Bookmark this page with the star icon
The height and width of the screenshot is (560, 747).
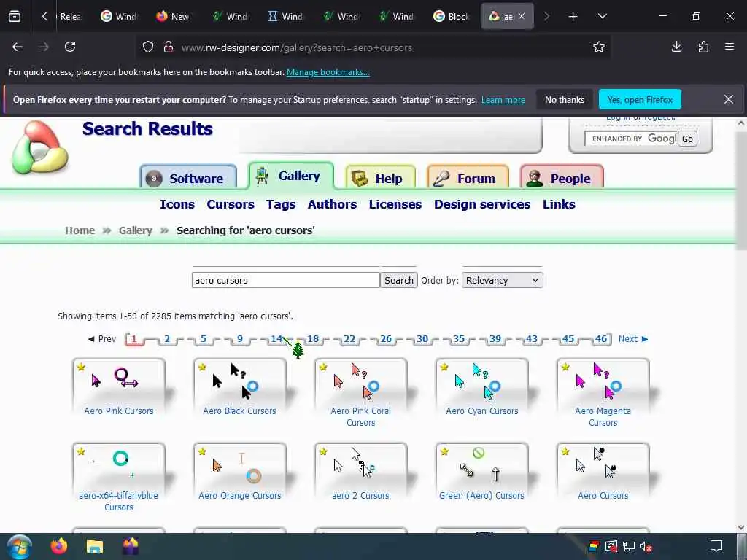(x=599, y=47)
